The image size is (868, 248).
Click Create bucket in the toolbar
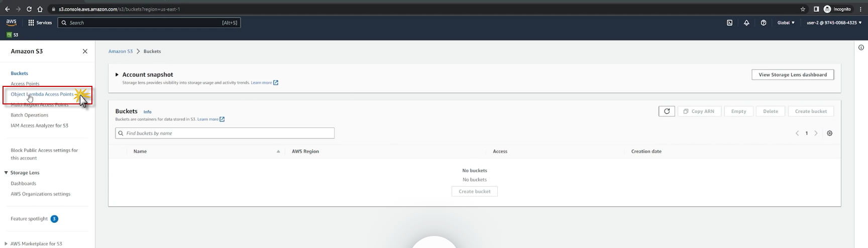click(811, 111)
